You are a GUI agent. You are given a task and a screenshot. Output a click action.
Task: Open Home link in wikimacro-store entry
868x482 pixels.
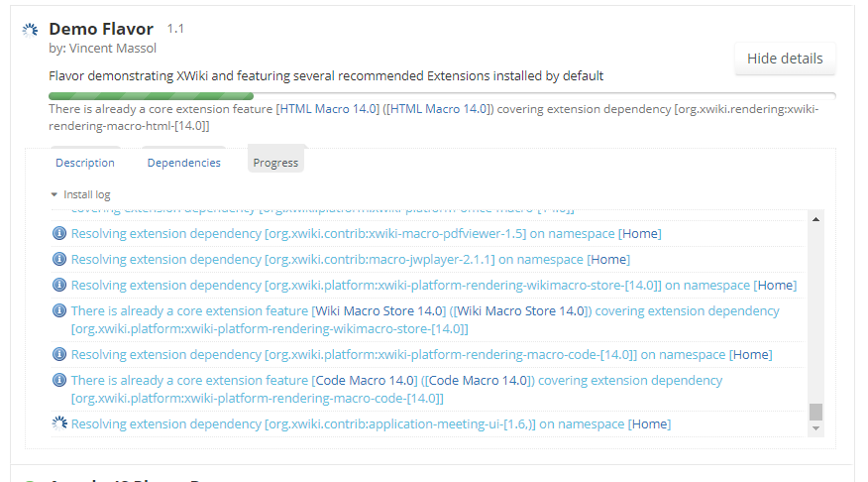(x=775, y=286)
